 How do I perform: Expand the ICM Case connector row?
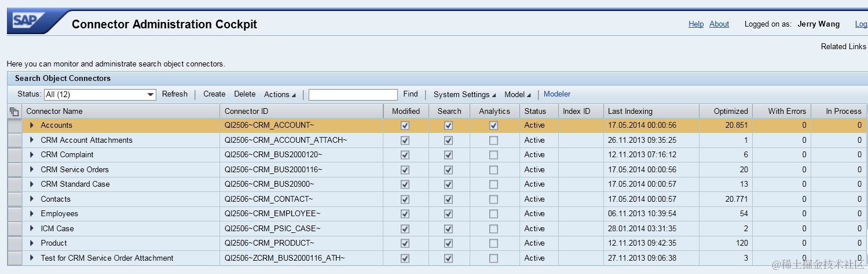click(x=32, y=228)
